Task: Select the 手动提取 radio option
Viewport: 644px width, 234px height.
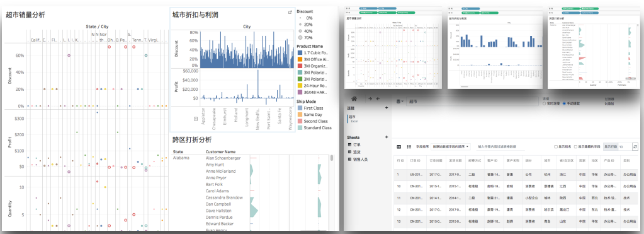Action: click(x=564, y=103)
